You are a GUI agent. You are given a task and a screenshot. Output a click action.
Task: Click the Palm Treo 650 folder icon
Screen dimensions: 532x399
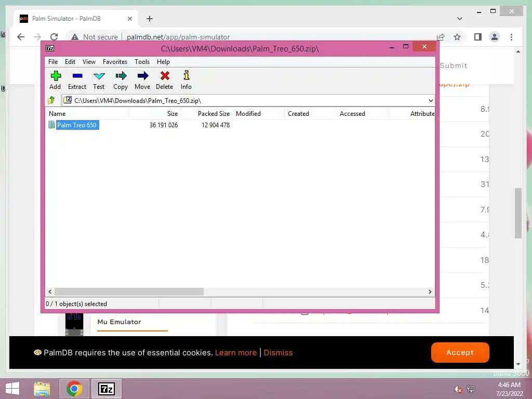pos(51,125)
